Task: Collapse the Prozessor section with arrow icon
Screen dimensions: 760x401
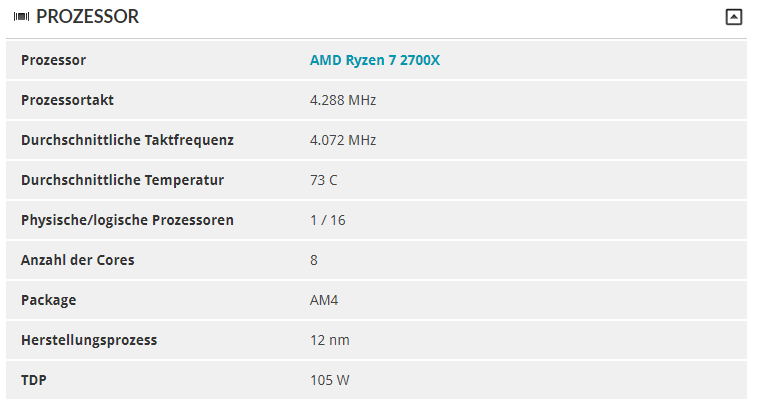Action: [733, 17]
